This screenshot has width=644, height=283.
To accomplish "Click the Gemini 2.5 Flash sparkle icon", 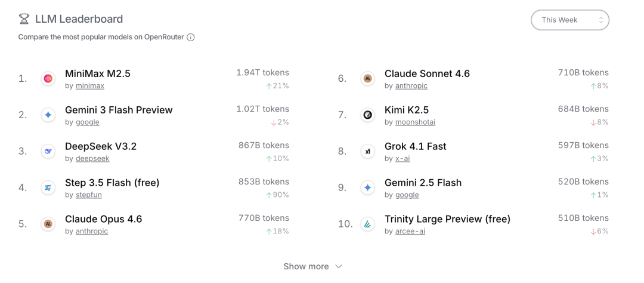I will coord(368,188).
